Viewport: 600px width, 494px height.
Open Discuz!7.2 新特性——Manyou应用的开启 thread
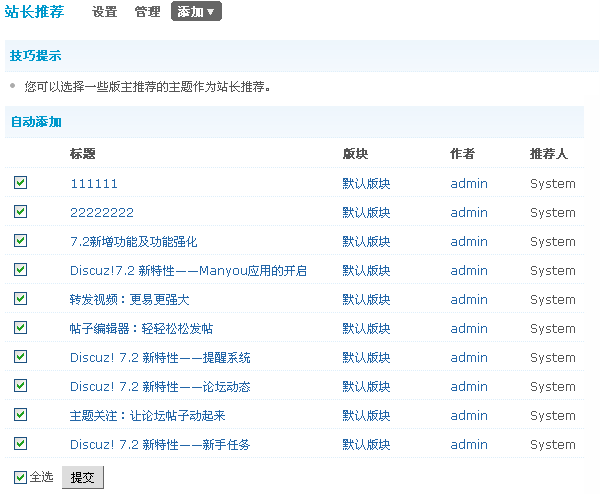click(x=188, y=271)
